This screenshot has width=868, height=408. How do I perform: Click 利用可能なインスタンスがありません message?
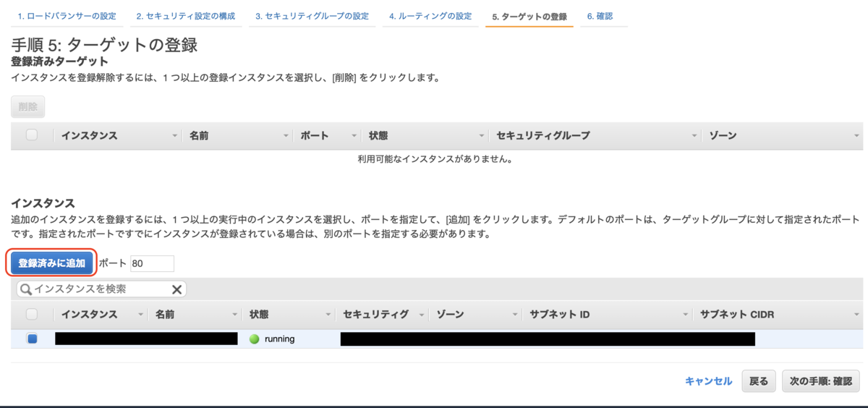[435, 159]
